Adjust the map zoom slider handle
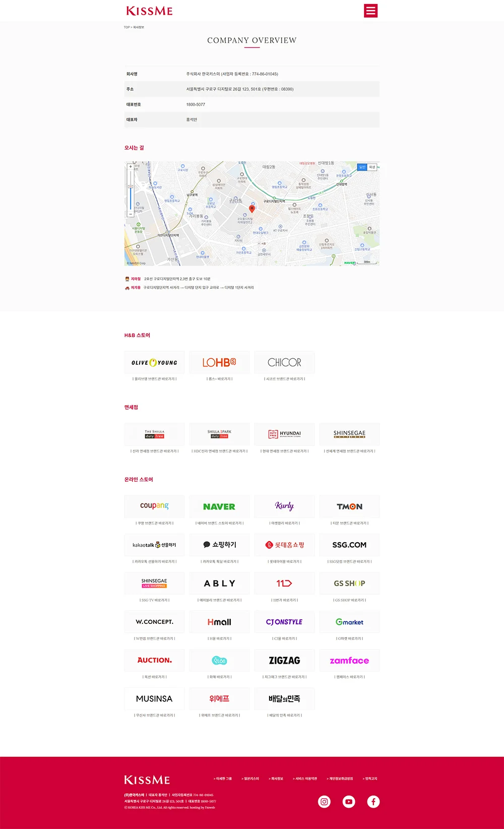504x829 pixels. 131,187
